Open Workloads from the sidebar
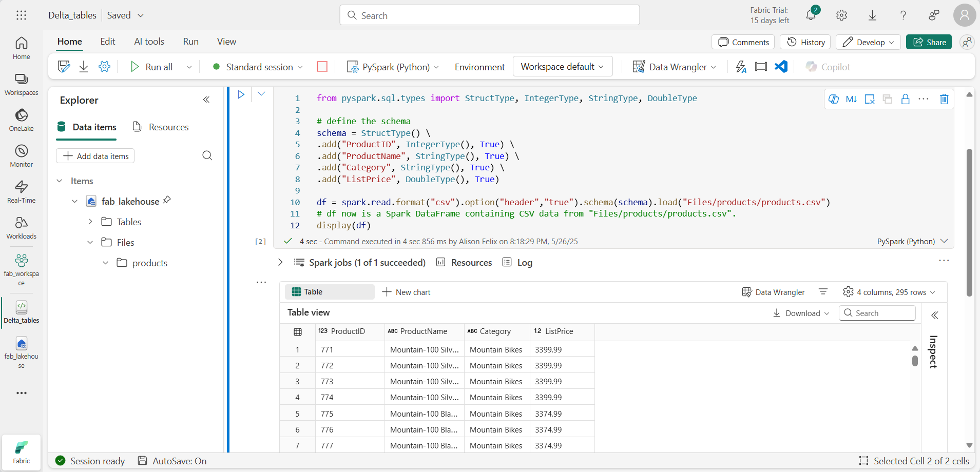 coord(21,228)
